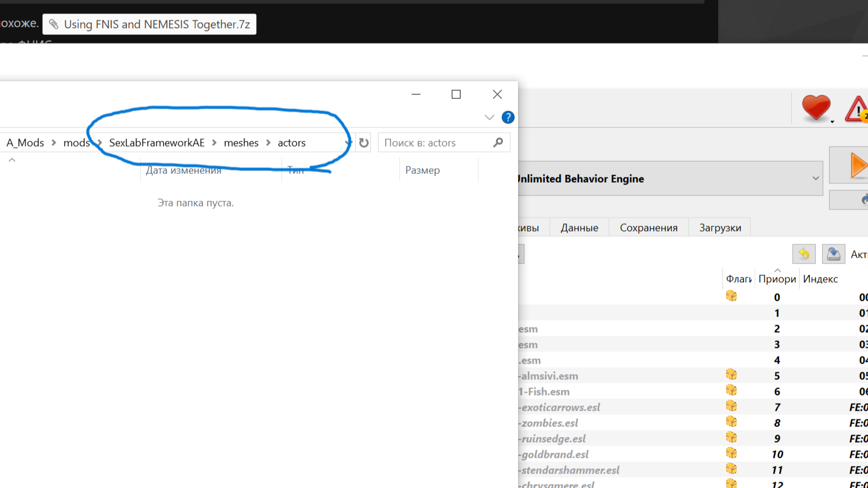Open the dropdown after the mods breadcrumb
Screen dimensions: 868x488
99,143
